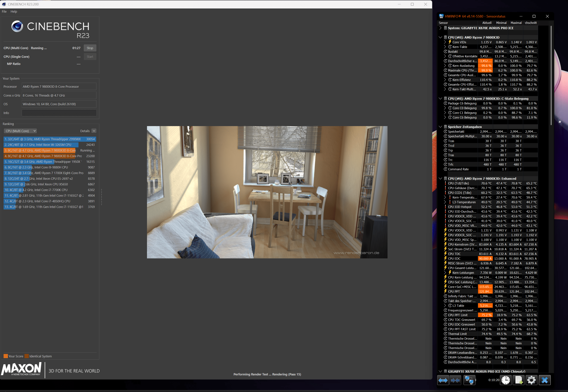The width and height of the screenshot is (568, 392).
Task: Click thermometer icon beside CPU (Tctl/Tdie)
Action: (x=445, y=183)
